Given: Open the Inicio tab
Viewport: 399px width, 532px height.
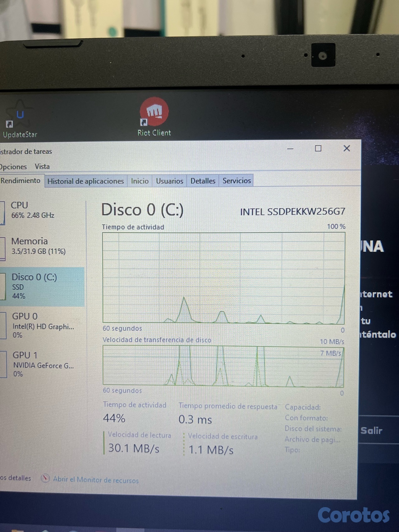Looking at the screenshot, I should 140,181.
